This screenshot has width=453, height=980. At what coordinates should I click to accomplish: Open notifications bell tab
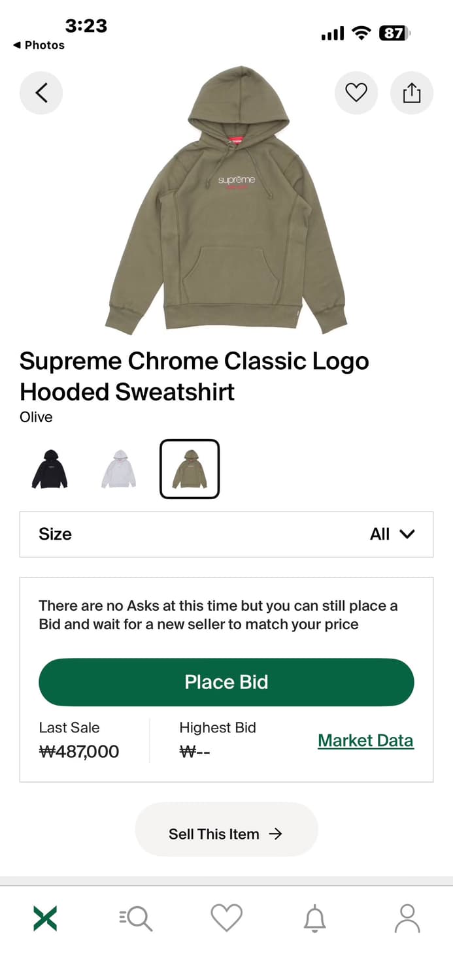(x=315, y=919)
